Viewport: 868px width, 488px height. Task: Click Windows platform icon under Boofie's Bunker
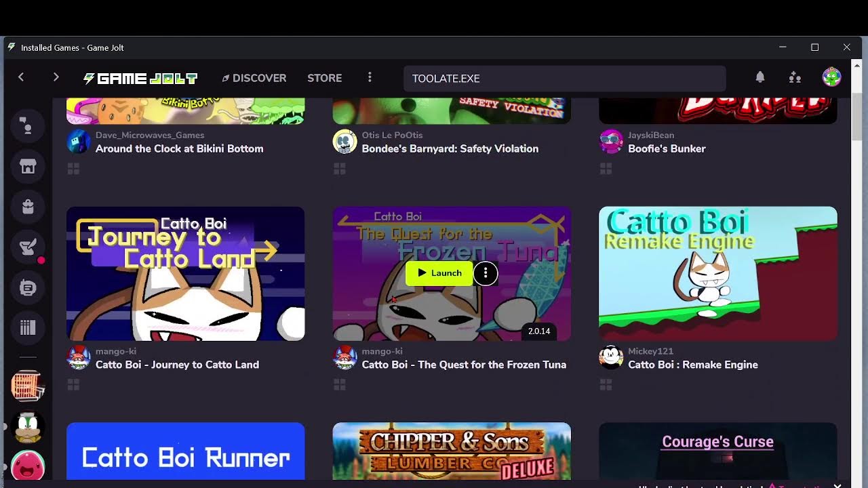(x=606, y=169)
